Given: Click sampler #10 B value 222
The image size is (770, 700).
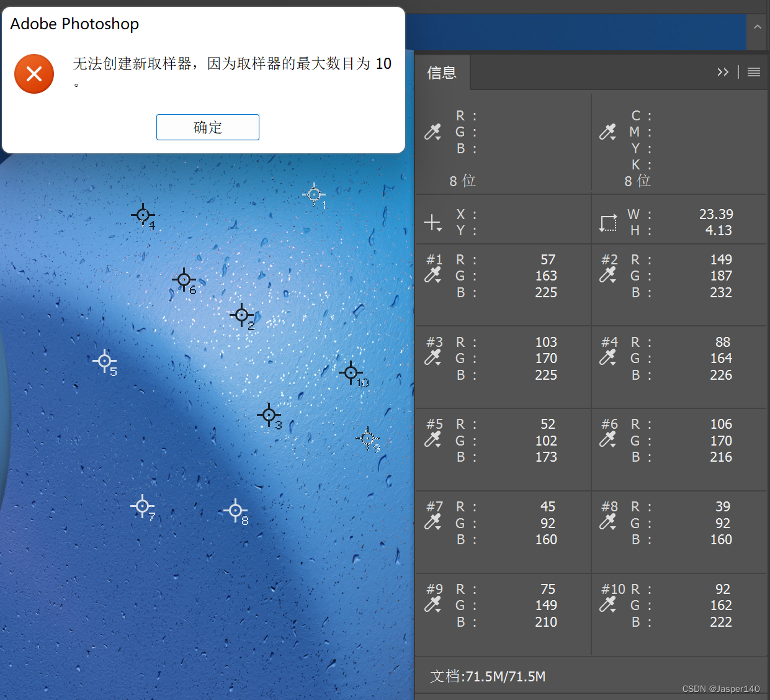Looking at the screenshot, I should (x=721, y=622).
